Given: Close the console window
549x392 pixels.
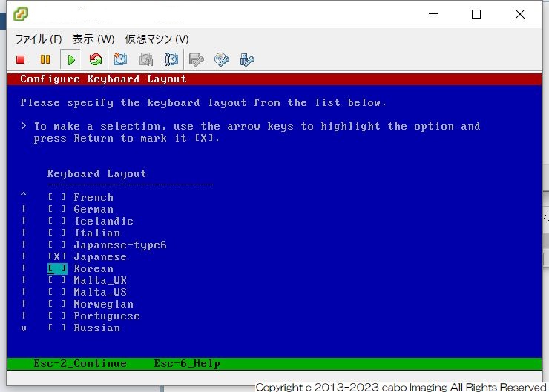Looking at the screenshot, I should (x=520, y=14).
